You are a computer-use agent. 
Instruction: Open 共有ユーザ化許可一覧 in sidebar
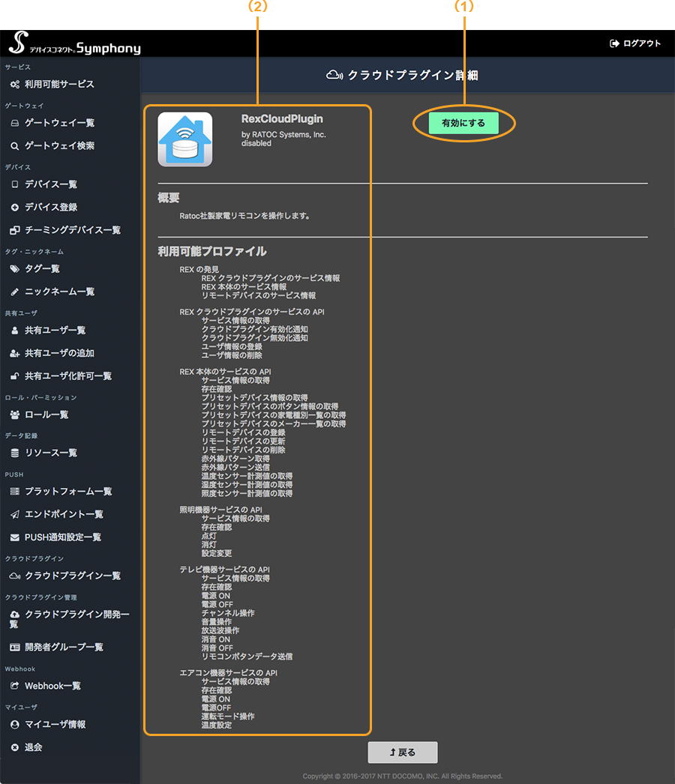(x=68, y=376)
